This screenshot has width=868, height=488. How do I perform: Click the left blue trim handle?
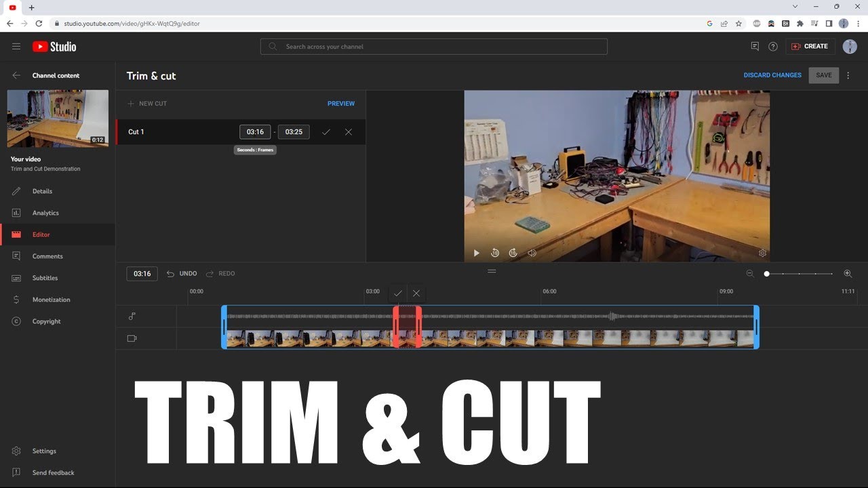[224, 327]
